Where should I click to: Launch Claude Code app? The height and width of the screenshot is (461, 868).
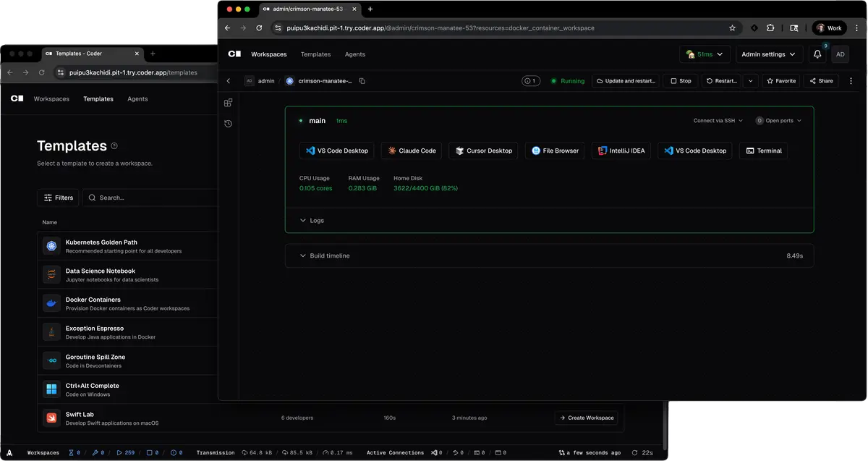412,151
